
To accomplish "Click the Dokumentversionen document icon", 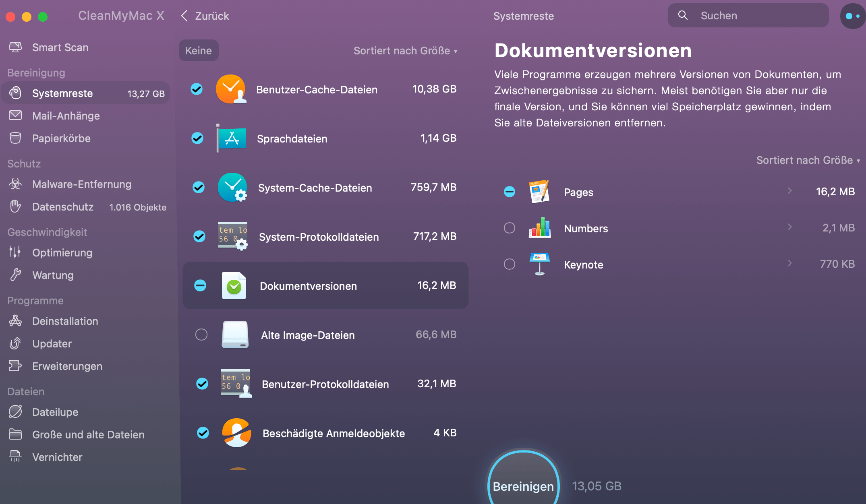I will (x=234, y=285).
